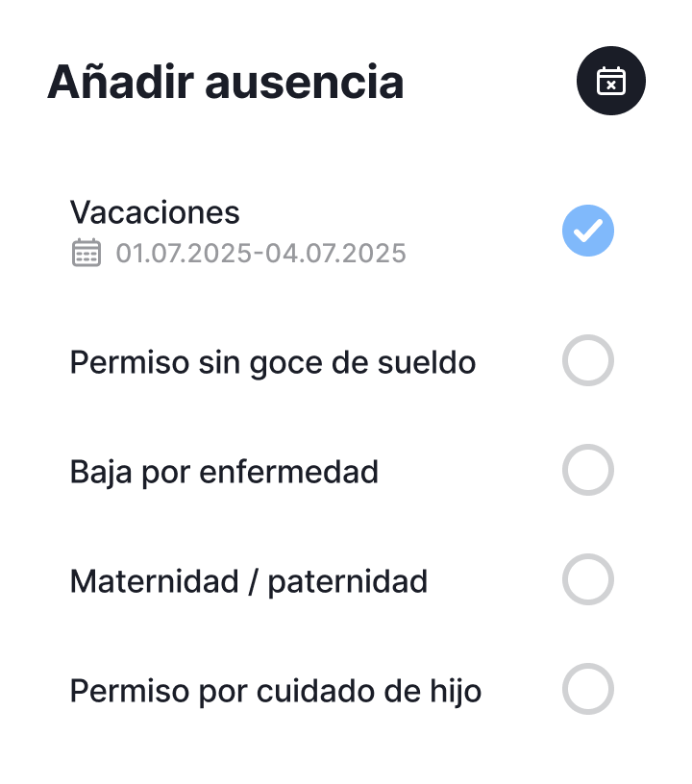Click the Permiso por cuidado de hijo label
Screen dimensions: 692x784
(x=276, y=691)
